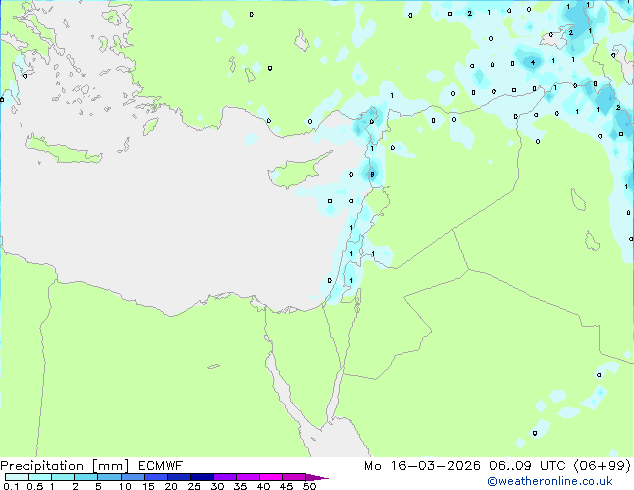Select the 1–2 mm legend color box
634x490 pixels.
(x=63, y=477)
